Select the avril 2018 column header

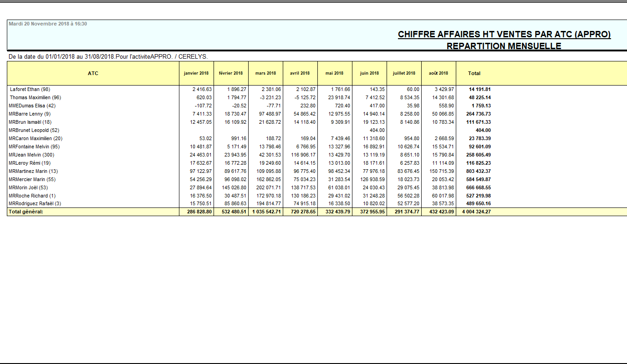[x=300, y=73]
